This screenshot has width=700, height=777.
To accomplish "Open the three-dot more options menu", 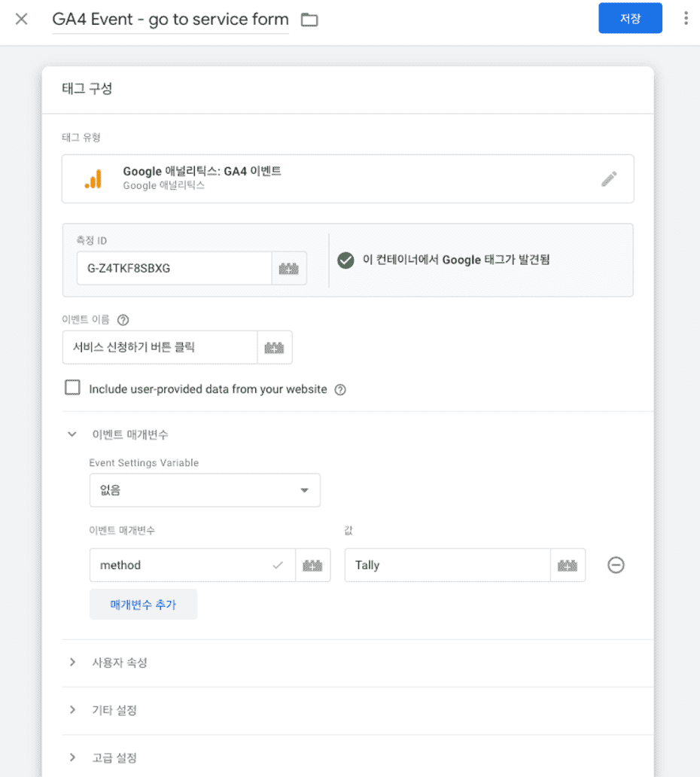I will 685,19.
